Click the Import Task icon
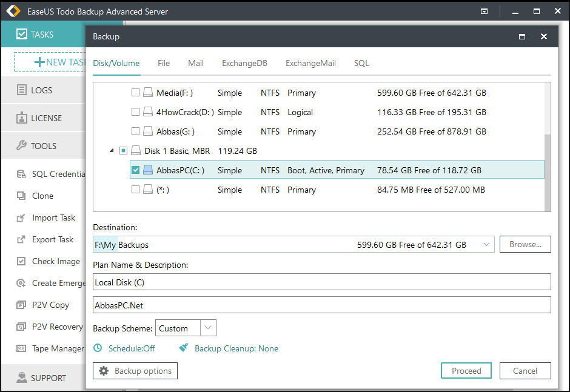 (x=21, y=218)
